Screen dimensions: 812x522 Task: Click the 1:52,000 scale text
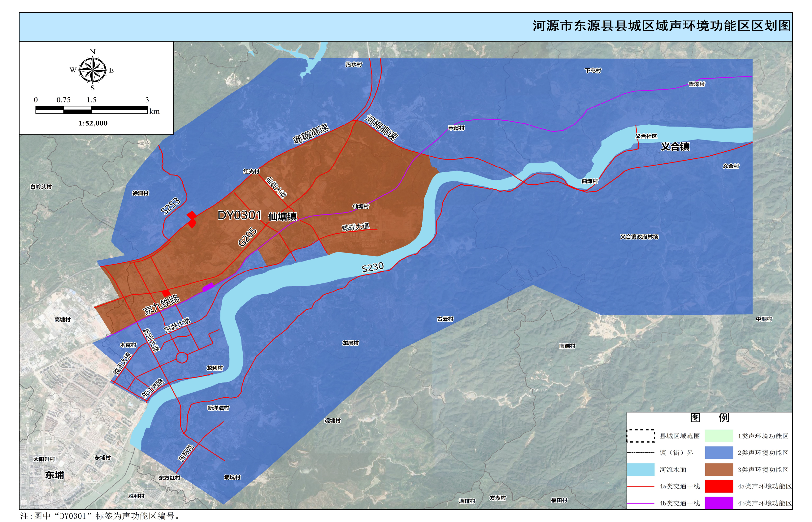click(x=93, y=123)
